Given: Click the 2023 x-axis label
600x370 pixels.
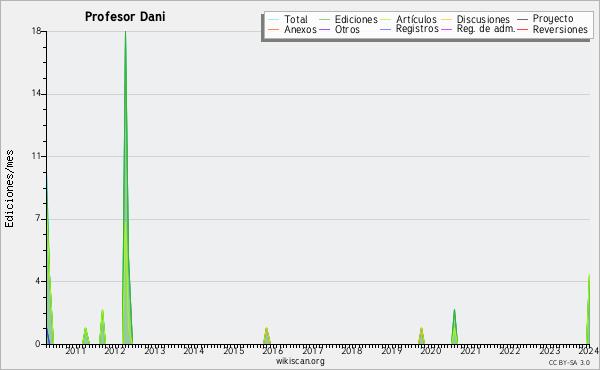Looking at the screenshot, I should pos(550,350).
